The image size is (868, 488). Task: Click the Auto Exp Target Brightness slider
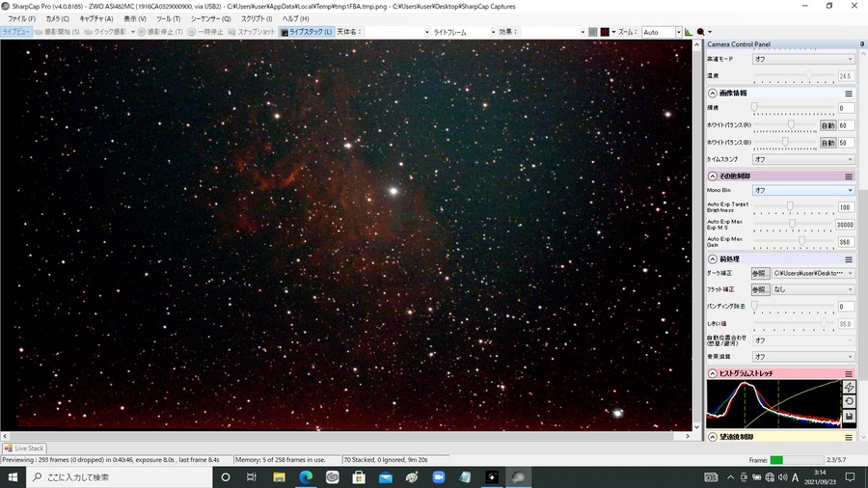coord(794,207)
